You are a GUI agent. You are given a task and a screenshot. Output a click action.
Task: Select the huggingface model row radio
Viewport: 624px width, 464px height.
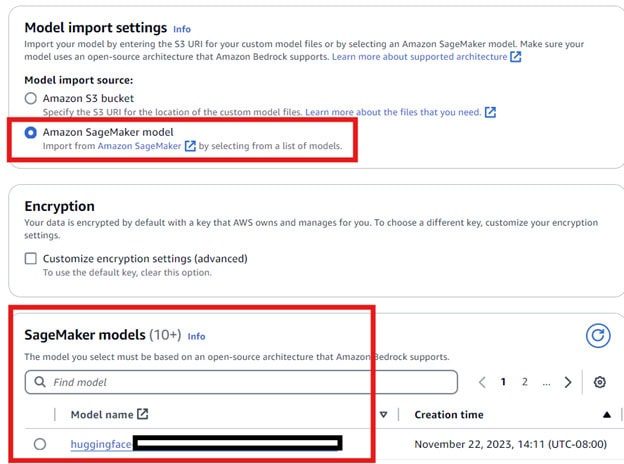39,444
